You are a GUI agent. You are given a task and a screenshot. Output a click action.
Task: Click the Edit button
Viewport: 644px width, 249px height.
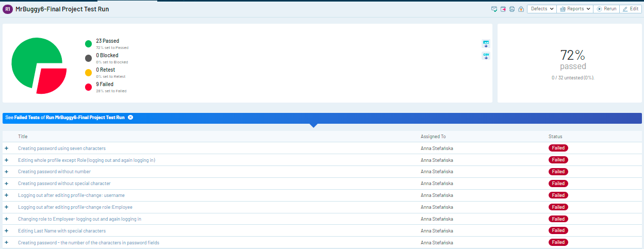point(631,9)
